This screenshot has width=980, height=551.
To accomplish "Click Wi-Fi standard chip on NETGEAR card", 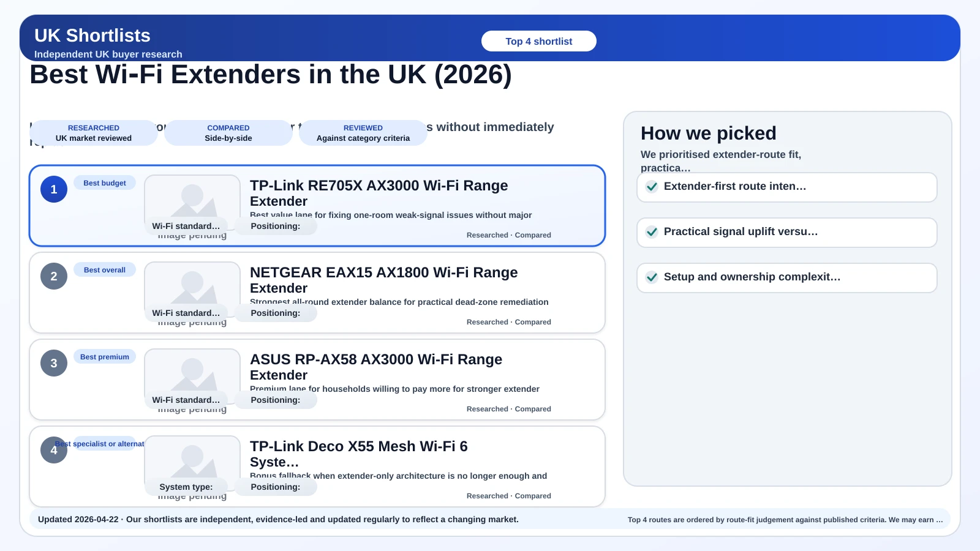I will [186, 313].
